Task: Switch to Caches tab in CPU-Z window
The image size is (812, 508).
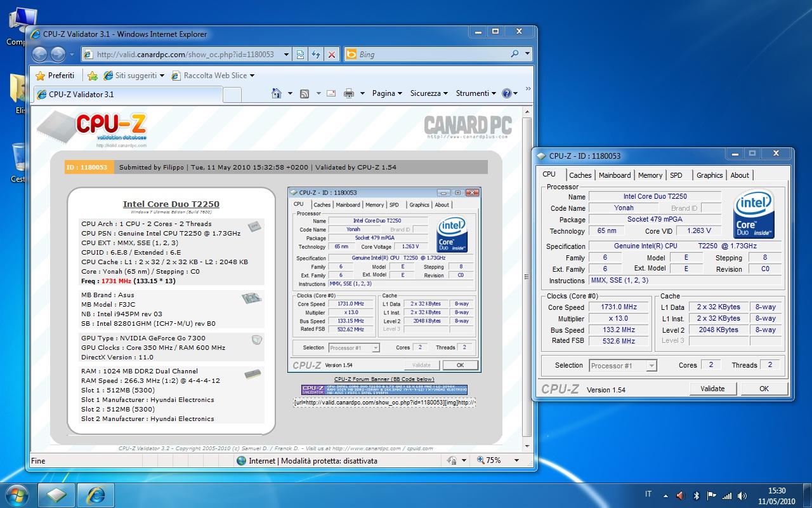Action: point(580,175)
